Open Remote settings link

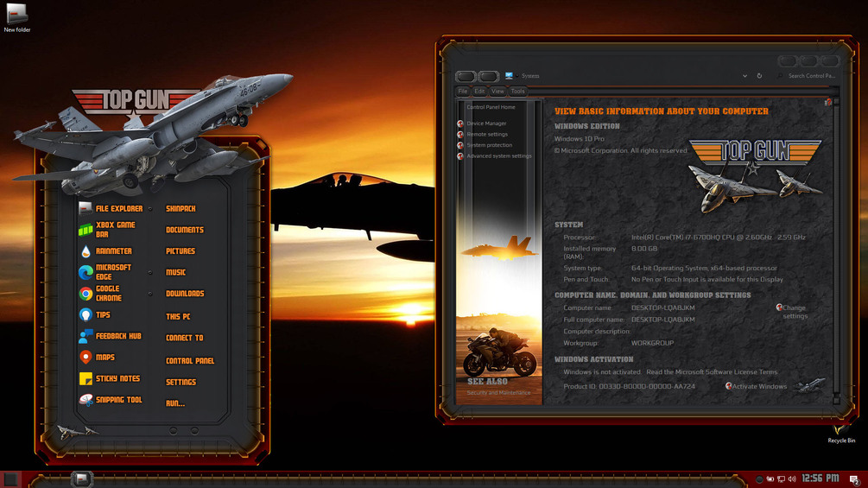click(x=486, y=134)
